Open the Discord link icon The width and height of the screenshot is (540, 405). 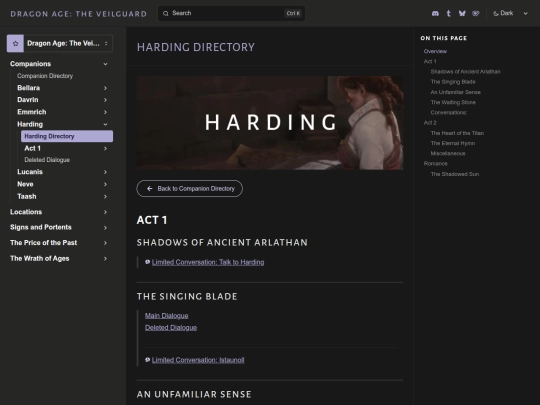[x=435, y=13]
